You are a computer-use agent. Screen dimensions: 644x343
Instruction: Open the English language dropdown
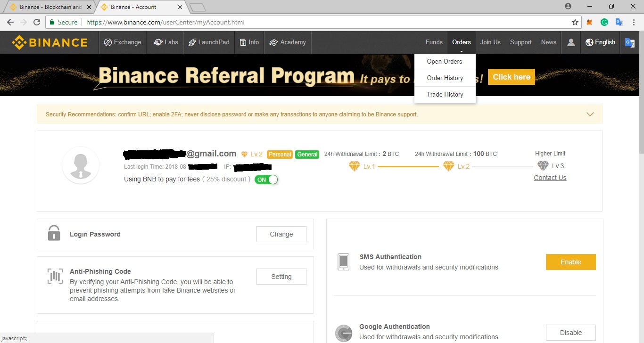pyautogui.click(x=600, y=42)
